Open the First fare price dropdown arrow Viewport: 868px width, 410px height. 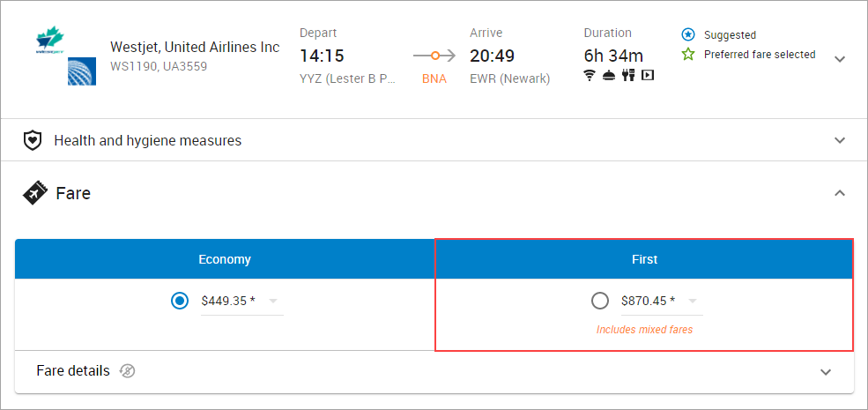692,301
